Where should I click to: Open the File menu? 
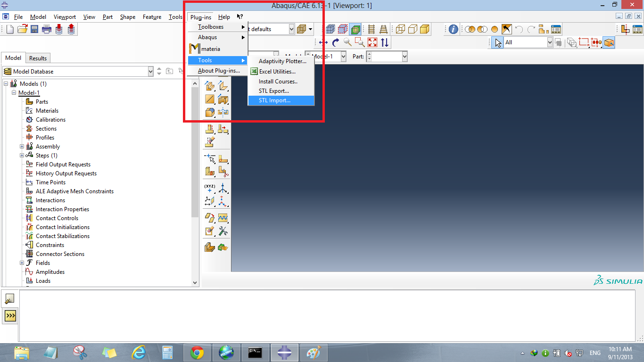[x=18, y=17]
